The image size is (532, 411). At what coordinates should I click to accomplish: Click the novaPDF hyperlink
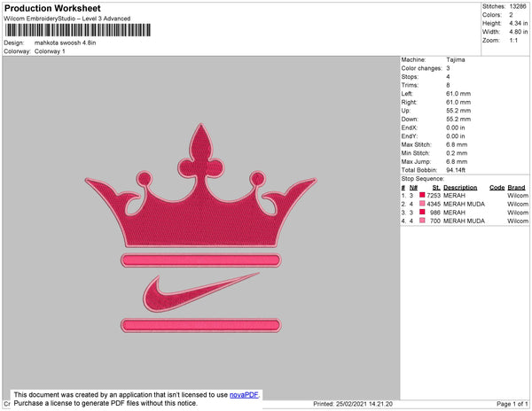[244, 395]
